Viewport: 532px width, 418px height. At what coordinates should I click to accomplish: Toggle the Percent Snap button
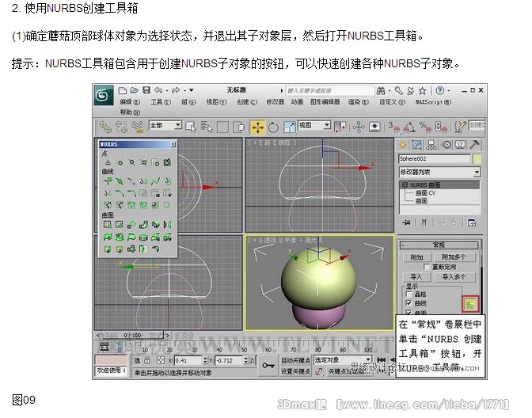click(425, 127)
